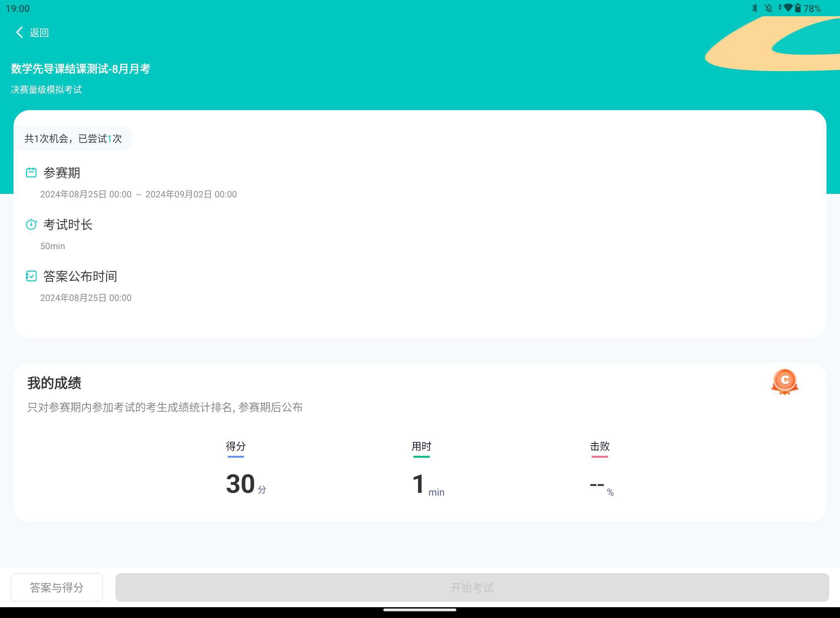Tap the Bluetooth status icon

click(755, 8)
